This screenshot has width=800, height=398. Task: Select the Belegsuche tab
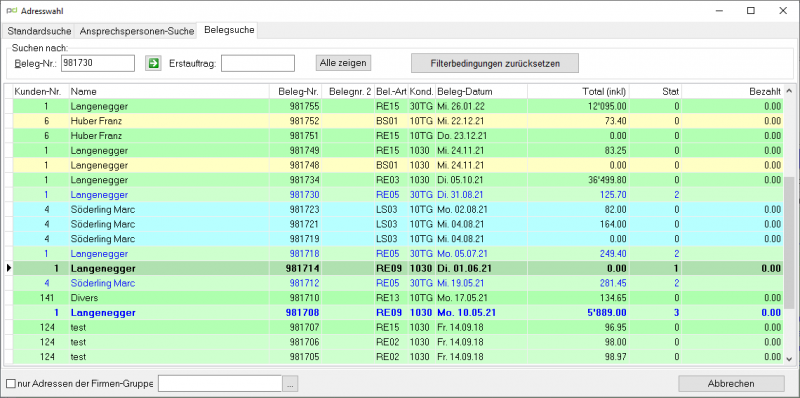tap(229, 30)
